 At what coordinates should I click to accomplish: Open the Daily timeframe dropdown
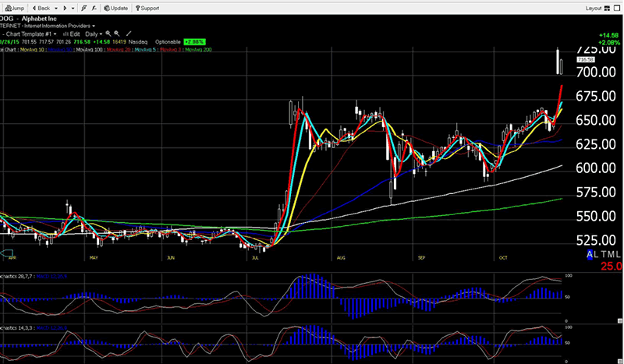[x=94, y=34]
